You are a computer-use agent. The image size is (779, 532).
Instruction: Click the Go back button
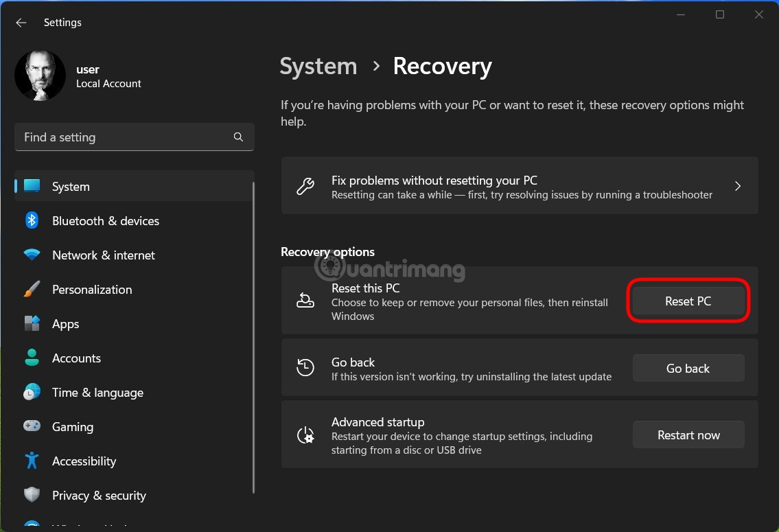pyautogui.click(x=688, y=368)
